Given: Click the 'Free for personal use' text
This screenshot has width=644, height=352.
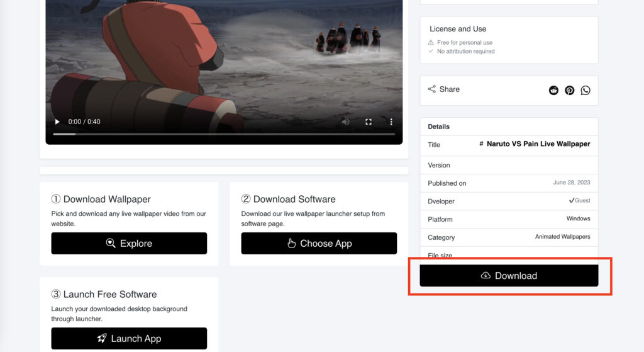Looking at the screenshot, I should coord(465,42).
